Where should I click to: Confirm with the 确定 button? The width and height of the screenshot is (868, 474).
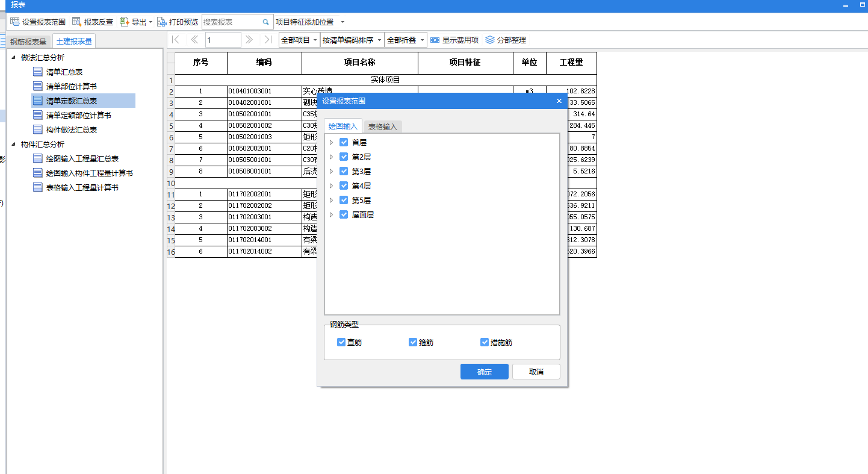point(485,372)
